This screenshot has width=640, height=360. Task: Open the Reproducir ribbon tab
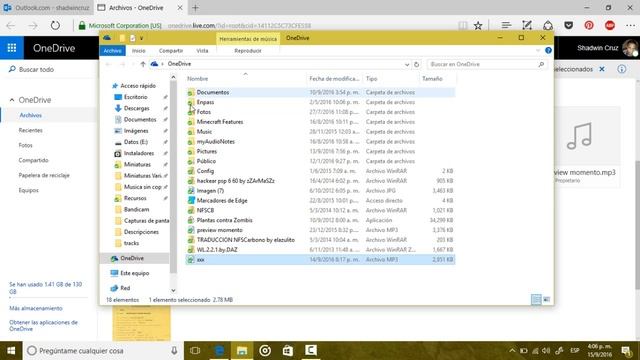248,51
